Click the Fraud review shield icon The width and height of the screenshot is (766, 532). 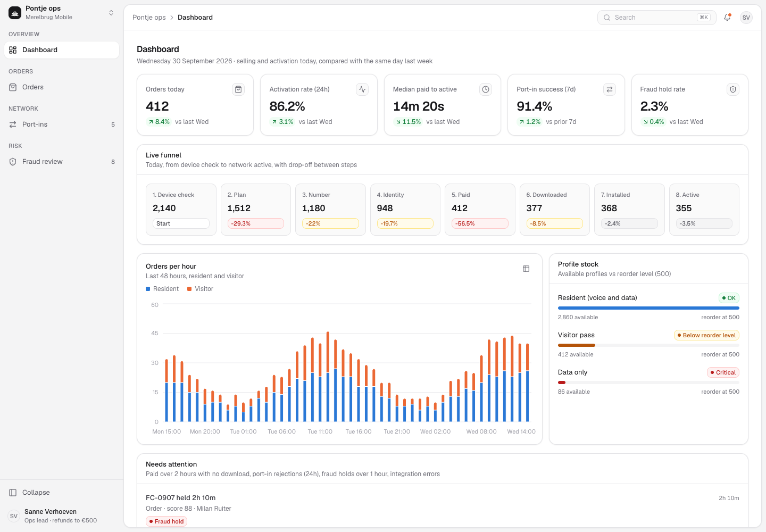coord(13,162)
